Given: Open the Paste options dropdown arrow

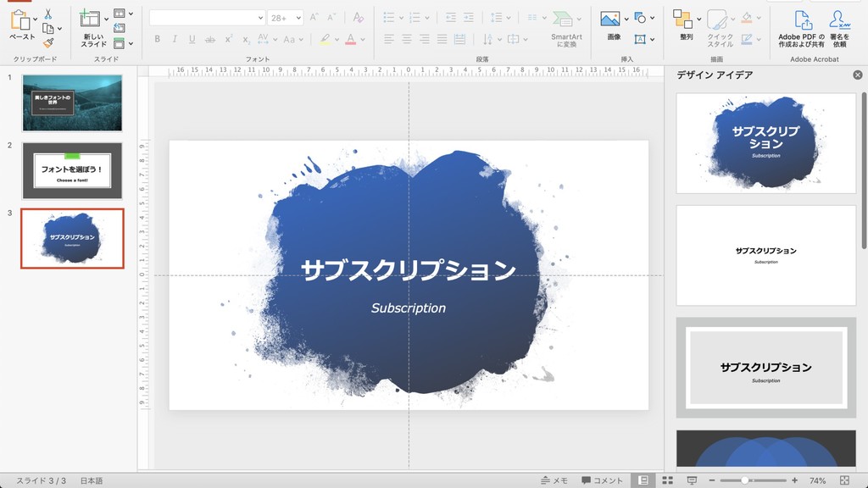Looking at the screenshot, I should point(35,19).
